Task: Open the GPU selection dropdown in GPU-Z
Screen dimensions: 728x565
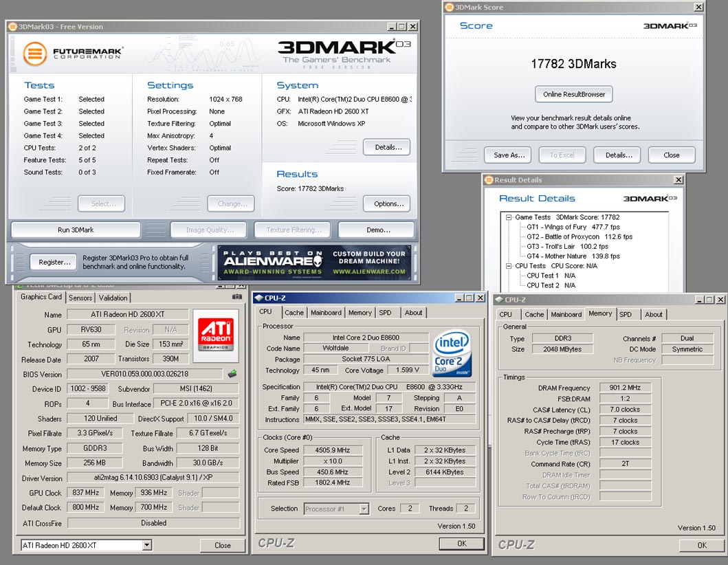Action: 146,545
